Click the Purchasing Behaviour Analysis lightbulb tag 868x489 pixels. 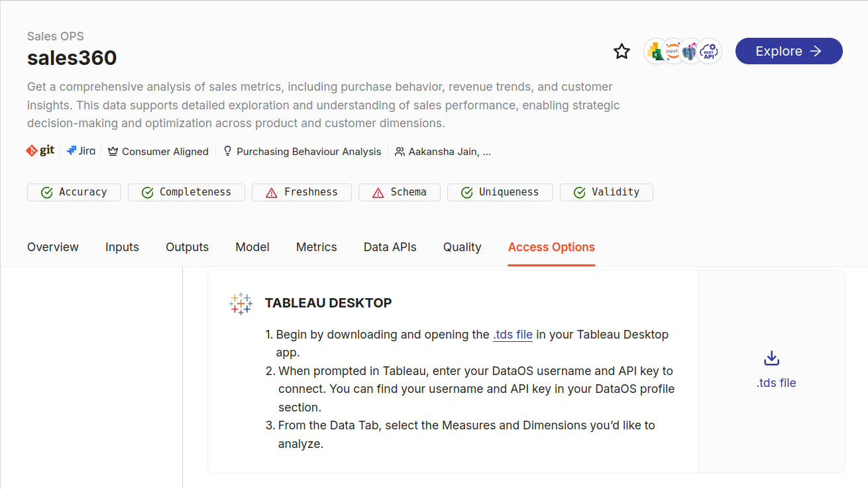302,152
